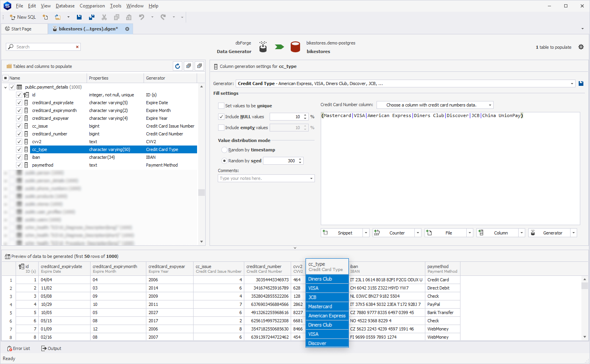Click the Save toolbar icon
The width and height of the screenshot is (590, 364).
click(x=79, y=17)
